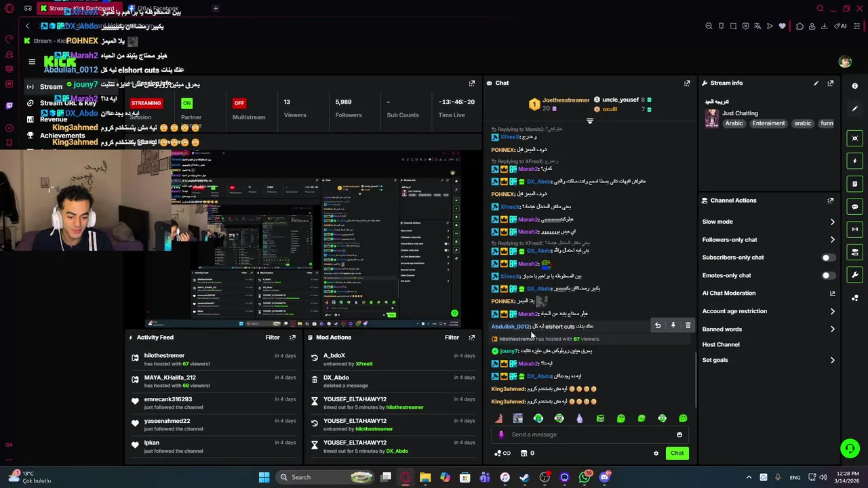
Task: Open the chat shop icon showing 0
Action: (x=528, y=453)
